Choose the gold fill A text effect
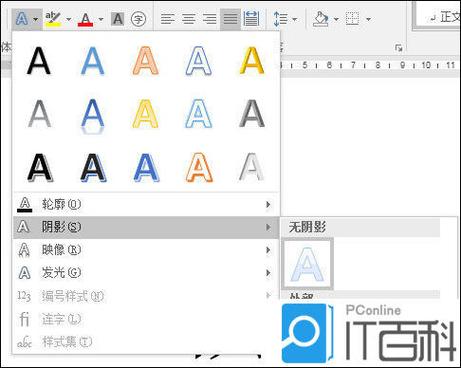Screen dimensions: 461x368 coord(252,61)
